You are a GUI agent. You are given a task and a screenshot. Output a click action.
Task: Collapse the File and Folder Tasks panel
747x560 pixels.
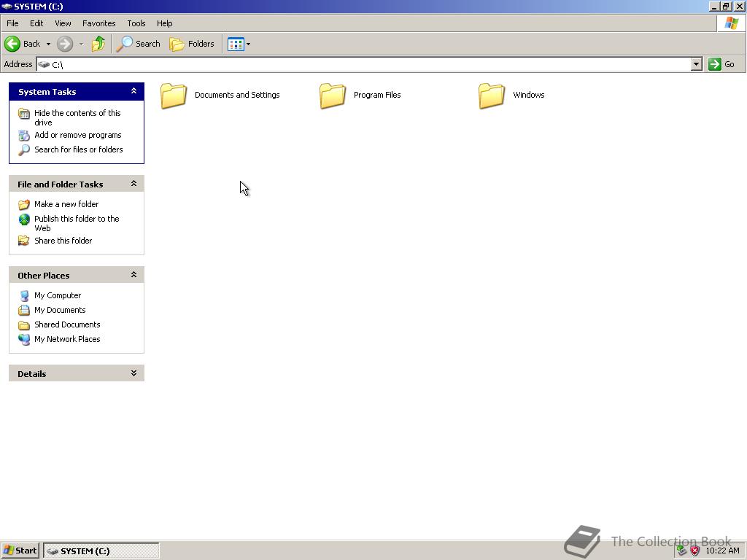tap(134, 183)
